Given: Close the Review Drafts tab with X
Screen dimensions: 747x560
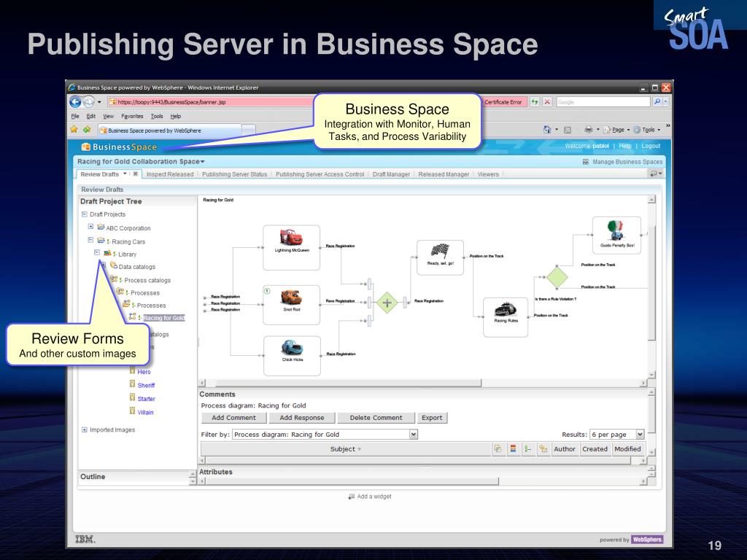Looking at the screenshot, I should click(135, 174).
